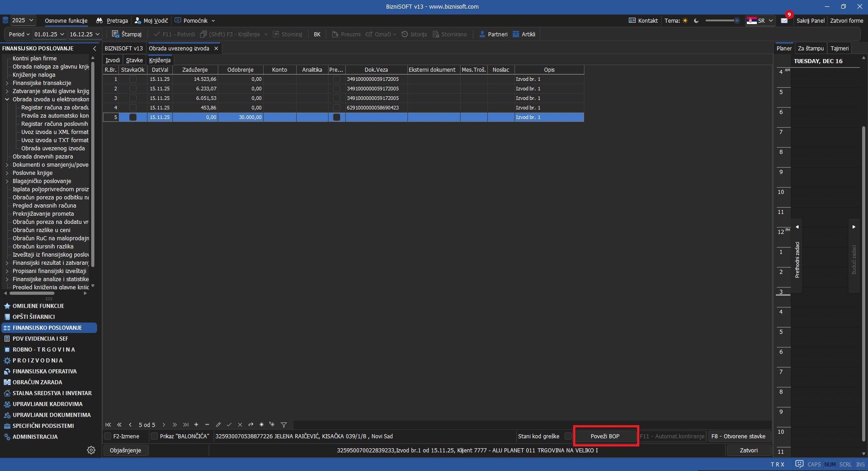This screenshot has width=868, height=471.
Task: Expand the Blagajničko poslovanje tree node
Action: (x=7, y=181)
